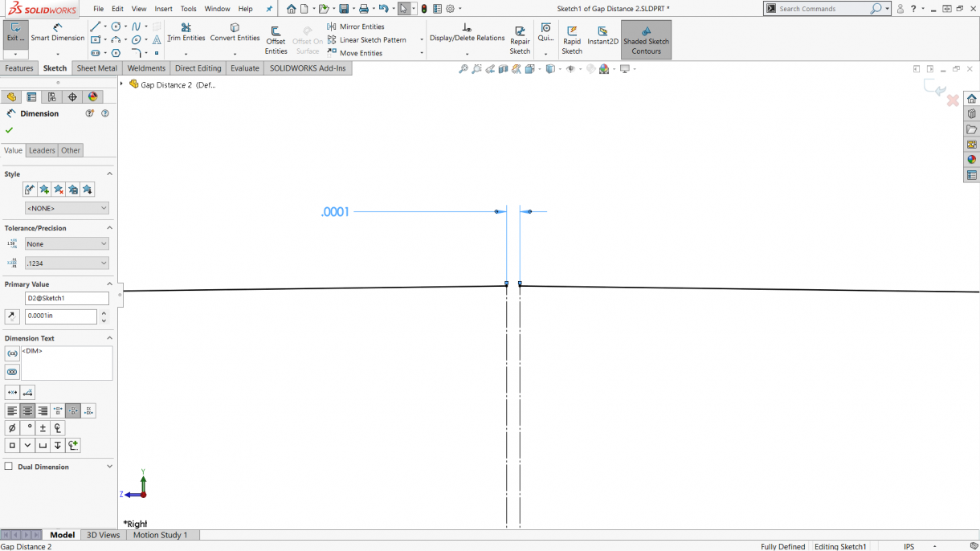Collapse the Tolerance/Precision section

click(109, 228)
